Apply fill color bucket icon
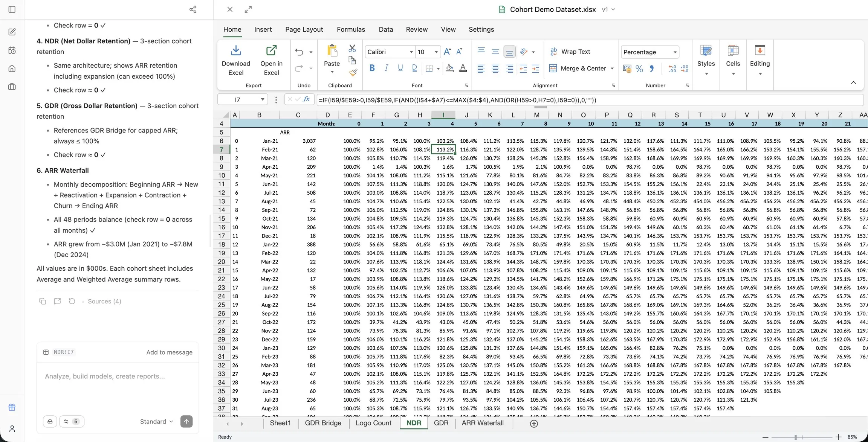Screen dimensions: 868x442 pyautogui.click(x=449, y=68)
